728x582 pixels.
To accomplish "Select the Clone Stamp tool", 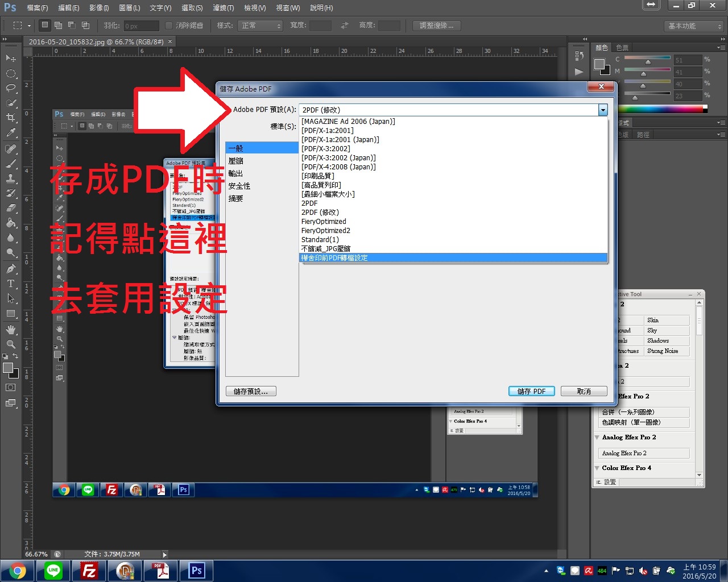I will pyautogui.click(x=11, y=178).
